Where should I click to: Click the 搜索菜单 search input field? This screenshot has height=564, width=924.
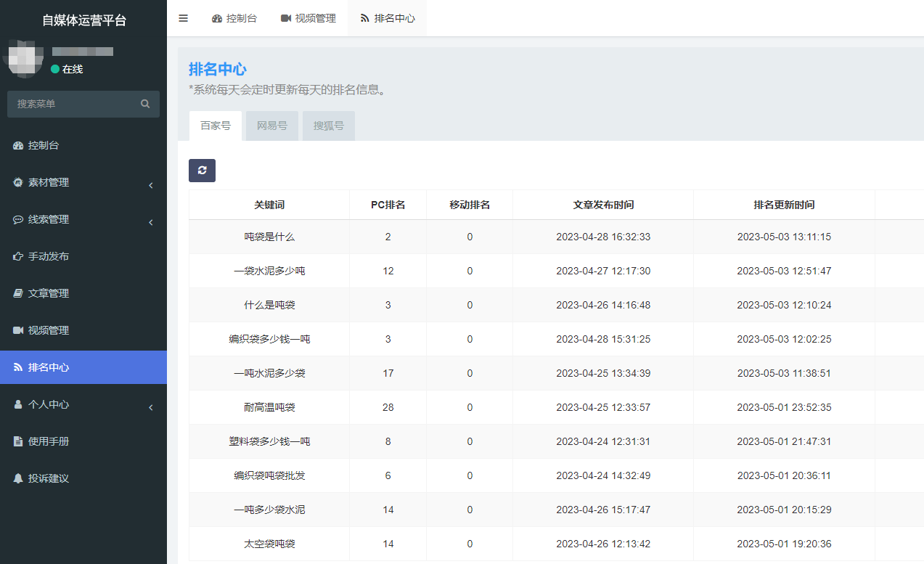point(73,104)
